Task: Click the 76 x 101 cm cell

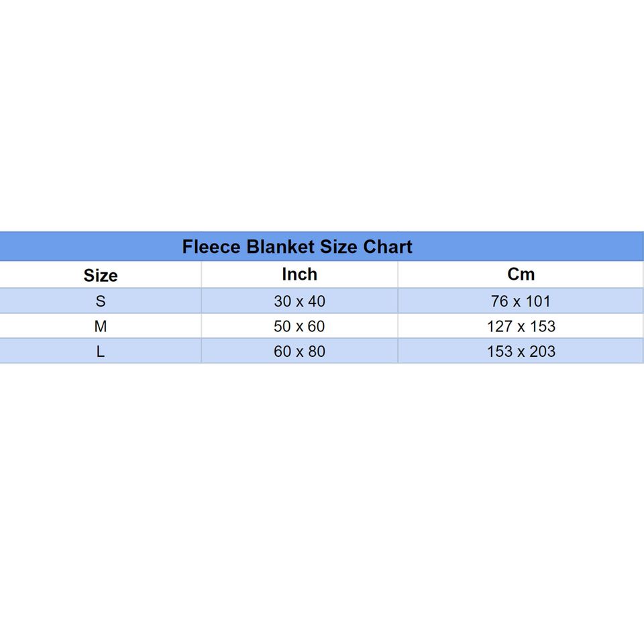Action: tap(521, 301)
